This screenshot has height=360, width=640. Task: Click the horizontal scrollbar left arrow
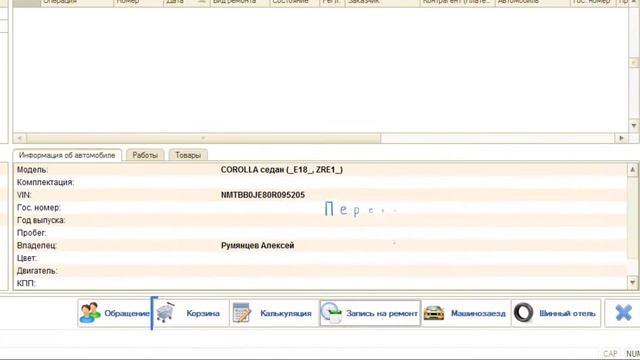[20, 138]
